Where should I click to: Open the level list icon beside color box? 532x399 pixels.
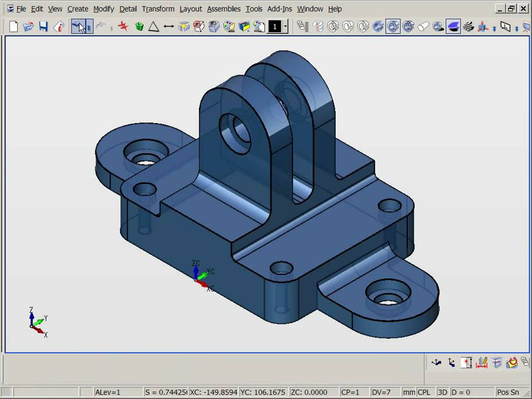(302, 27)
